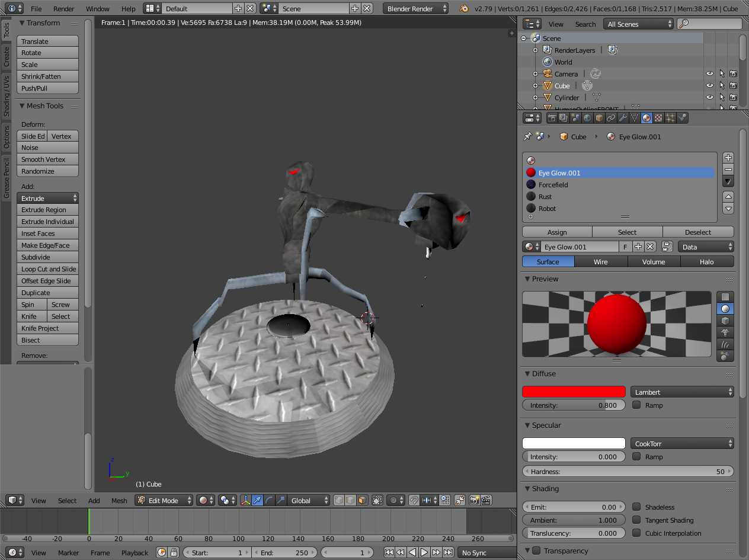The image size is (749, 560).
Task: Enable the Diffuse Ramp checkbox
Action: point(636,405)
